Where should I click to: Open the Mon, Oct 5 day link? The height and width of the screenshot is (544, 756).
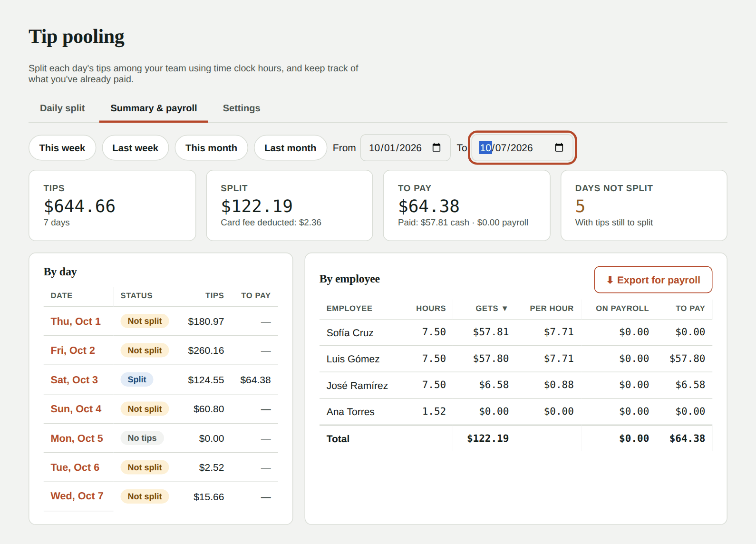(77, 438)
